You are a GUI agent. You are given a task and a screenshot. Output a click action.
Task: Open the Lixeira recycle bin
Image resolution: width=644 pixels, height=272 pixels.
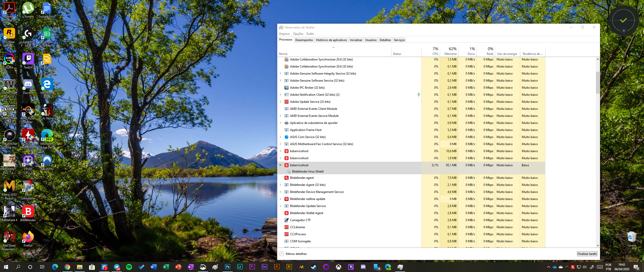pos(631,237)
